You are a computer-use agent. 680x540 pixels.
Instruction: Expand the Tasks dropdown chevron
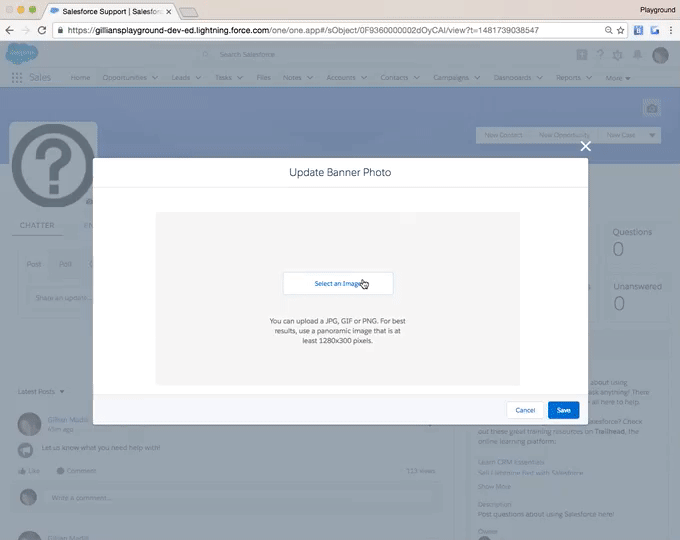coord(240,78)
